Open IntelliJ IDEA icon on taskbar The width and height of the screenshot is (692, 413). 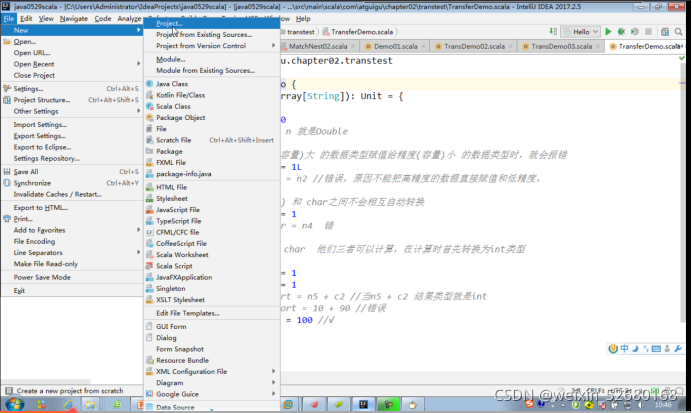(x=363, y=404)
